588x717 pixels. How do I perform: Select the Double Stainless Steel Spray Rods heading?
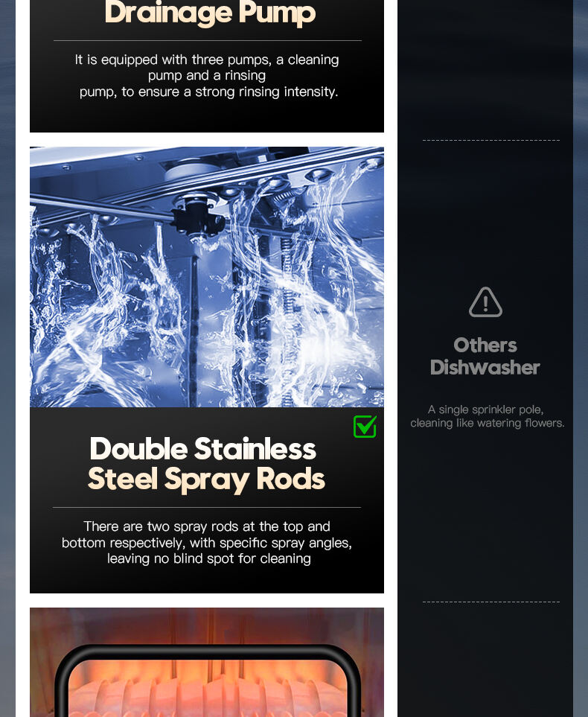pyautogui.click(x=207, y=464)
